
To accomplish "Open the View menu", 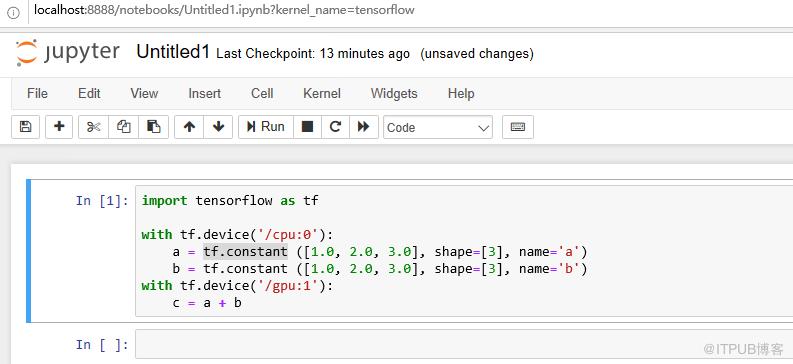I will pos(144,94).
